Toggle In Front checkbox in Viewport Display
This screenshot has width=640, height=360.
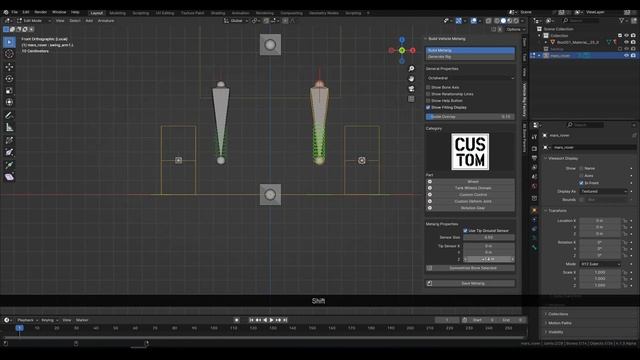coord(581,183)
